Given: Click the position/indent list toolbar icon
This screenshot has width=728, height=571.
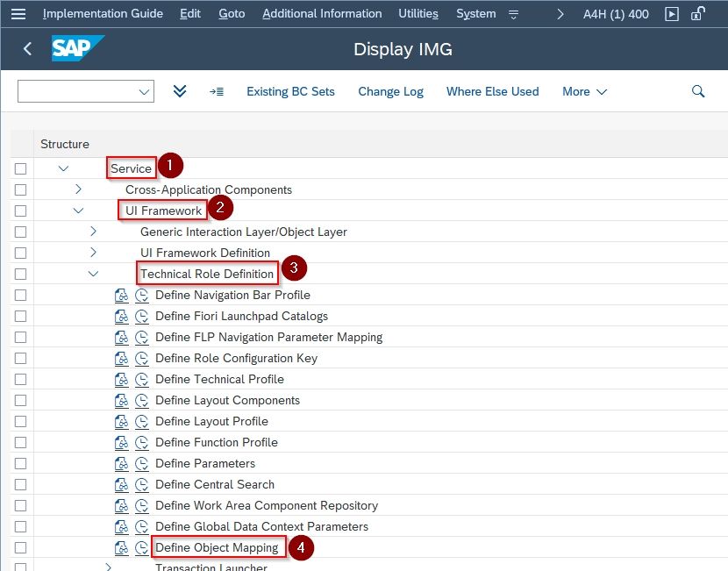Looking at the screenshot, I should [x=217, y=91].
